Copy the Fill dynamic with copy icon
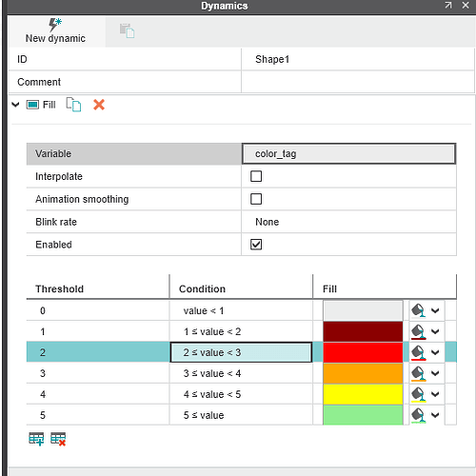The image size is (476, 476). tap(73, 105)
